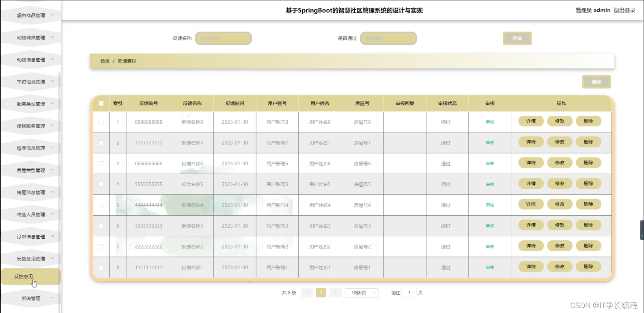The width and height of the screenshot is (644, 313).
Task: Expand 车位信息管理 sidebar menu
Action: (31, 82)
